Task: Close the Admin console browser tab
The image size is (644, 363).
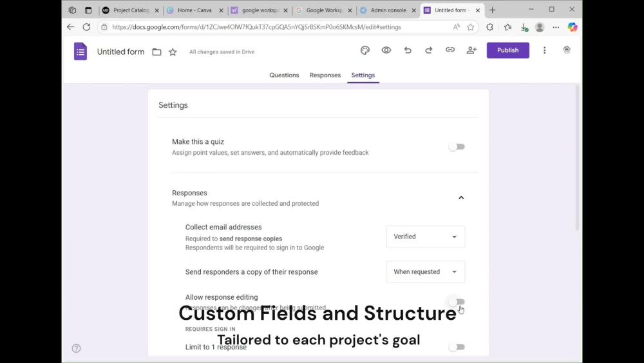Action: [413, 10]
